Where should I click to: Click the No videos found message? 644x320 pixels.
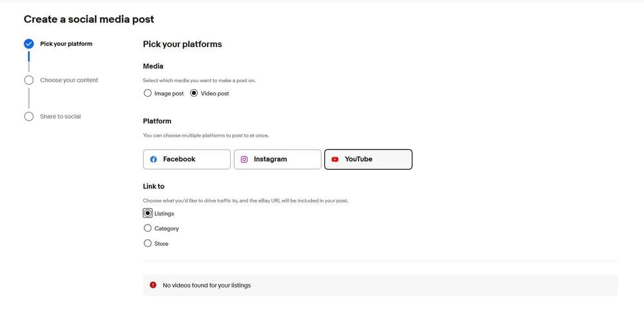coord(206,285)
